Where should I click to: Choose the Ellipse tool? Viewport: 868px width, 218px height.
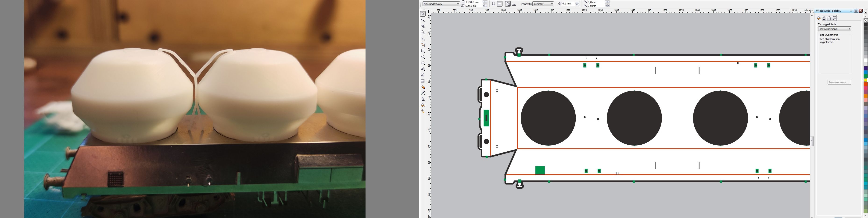423,57
